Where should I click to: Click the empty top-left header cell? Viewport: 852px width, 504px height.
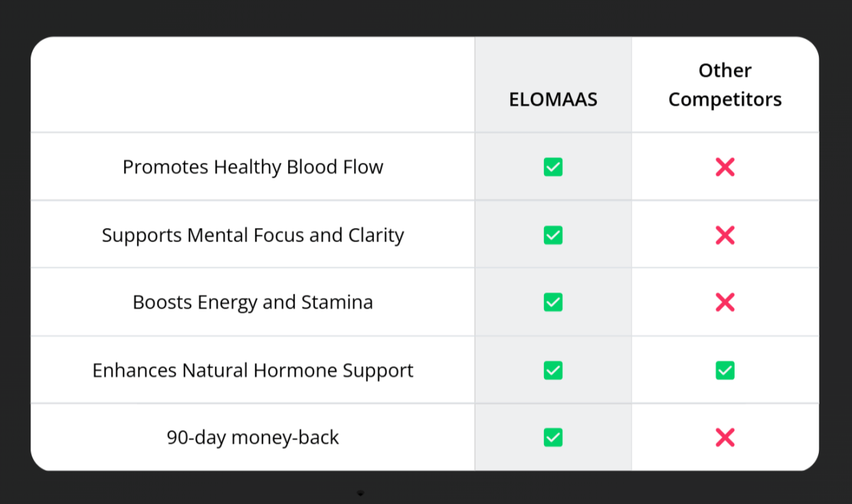pos(252,85)
